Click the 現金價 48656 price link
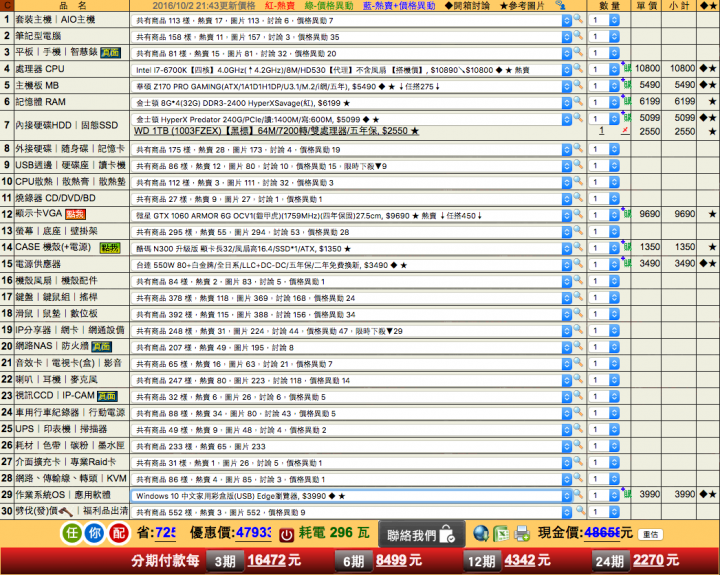Viewport: 720px width, 575px height. pos(602,533)
